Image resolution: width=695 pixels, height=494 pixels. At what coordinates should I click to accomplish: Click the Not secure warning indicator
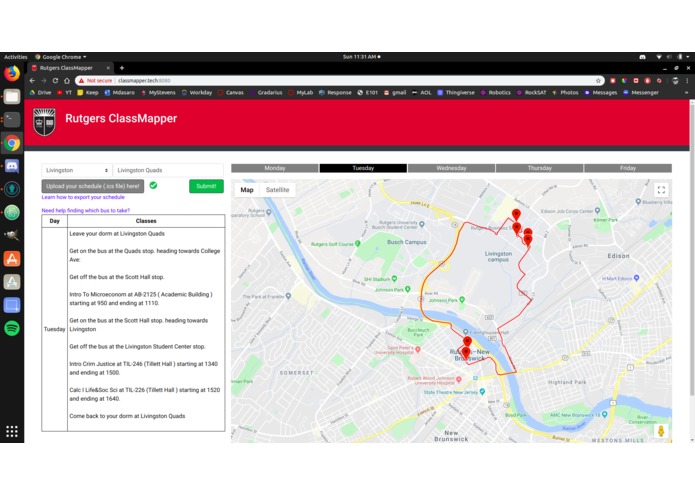[95, 81]
